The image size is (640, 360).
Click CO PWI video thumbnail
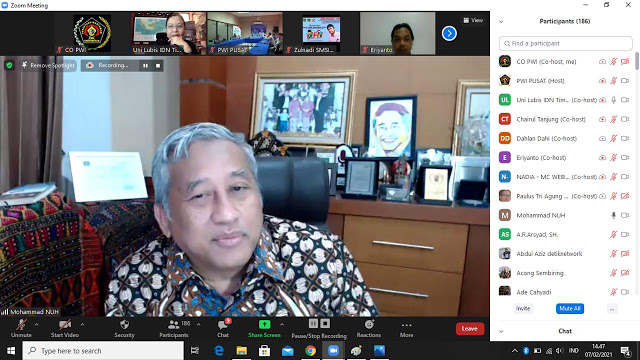point(92,33)
